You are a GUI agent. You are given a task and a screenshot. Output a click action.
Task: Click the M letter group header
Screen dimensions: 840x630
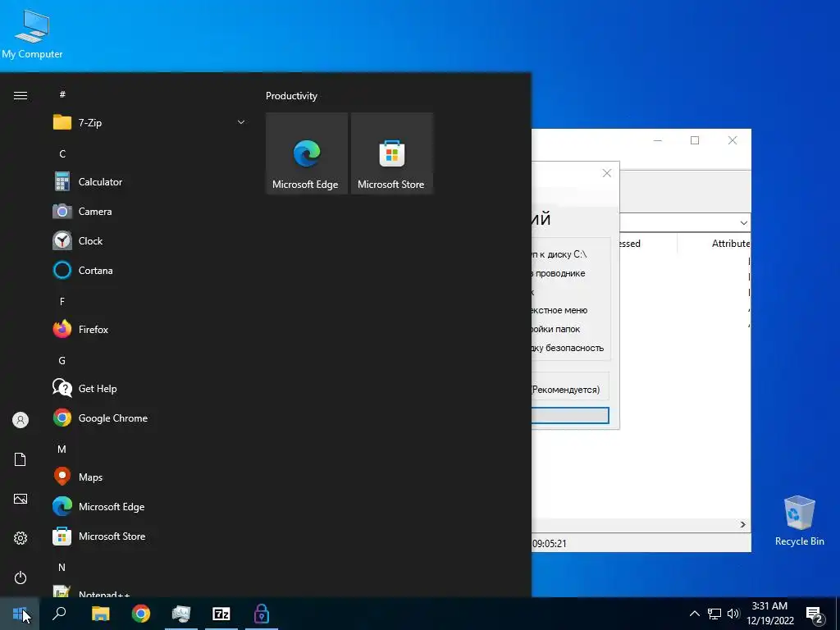[62, 449]
